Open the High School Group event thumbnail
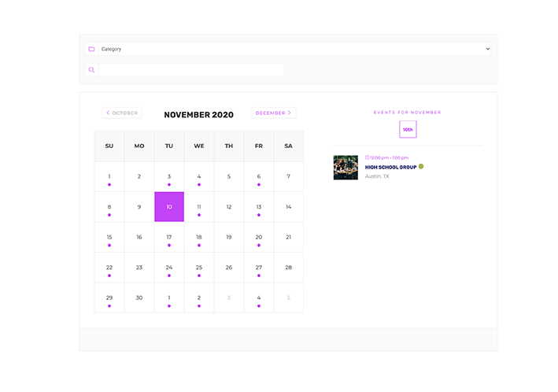558x392 pixels. click(x=346, y=168)
